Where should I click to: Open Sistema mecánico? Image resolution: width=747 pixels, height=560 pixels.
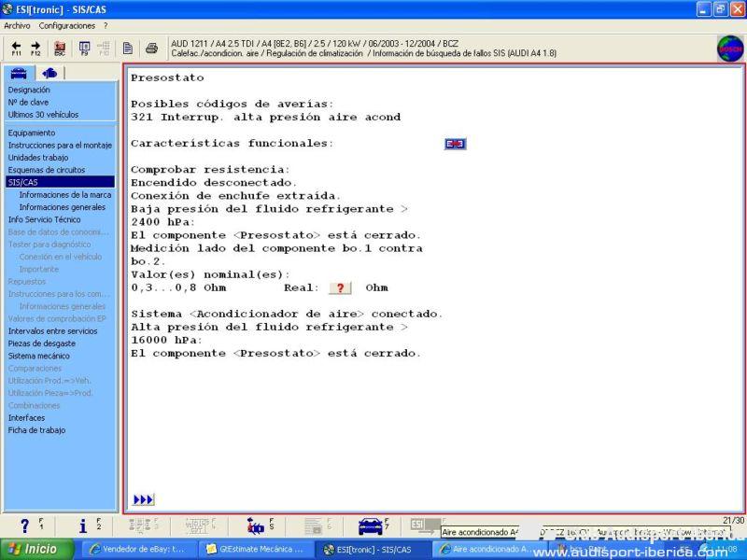coord(38,356)
